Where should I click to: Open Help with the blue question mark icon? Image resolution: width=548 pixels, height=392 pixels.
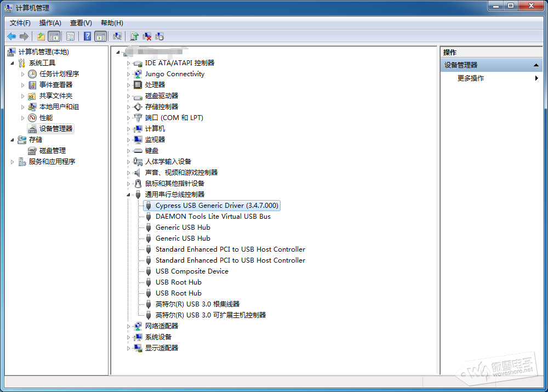pos(87,36)
